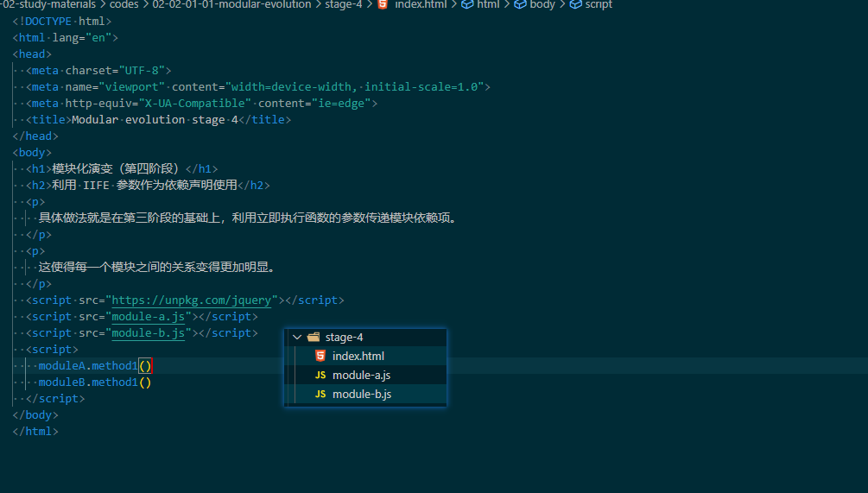The image size is (868, 493).
Task: Click the HTML5 icon next to index.html breadcrumb
Action: click(383, 4)
